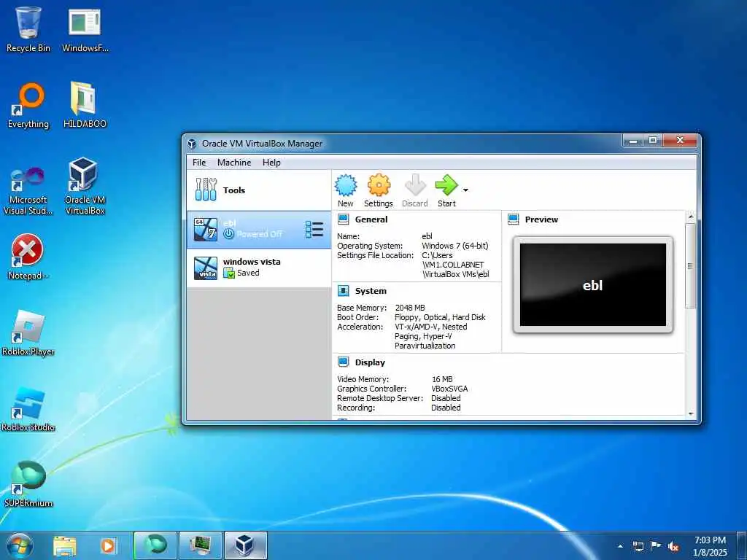The width and height of the screenshot is (747, 560).
Task: Open the Machine menu
Action: tap(234, 163)
